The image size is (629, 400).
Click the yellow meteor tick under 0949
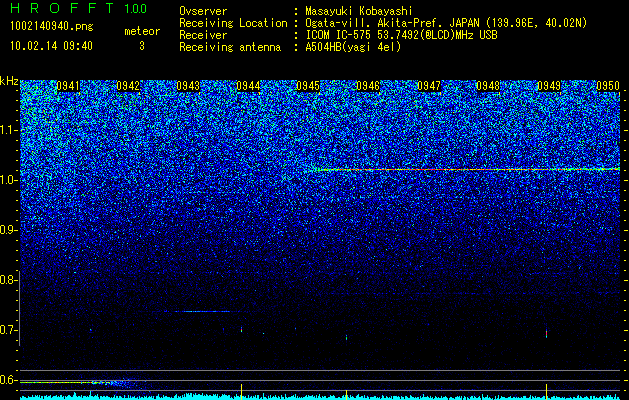point(546,390)
